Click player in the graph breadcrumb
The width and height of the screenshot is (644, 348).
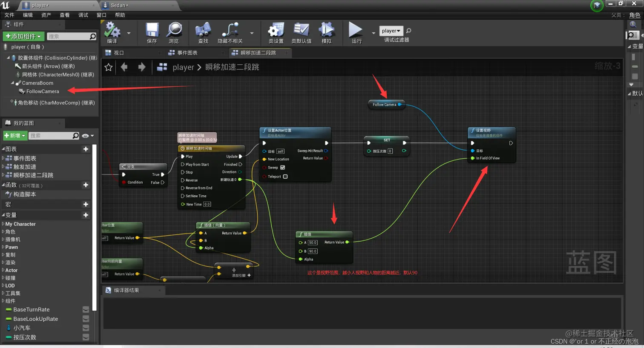coord(183,67)
